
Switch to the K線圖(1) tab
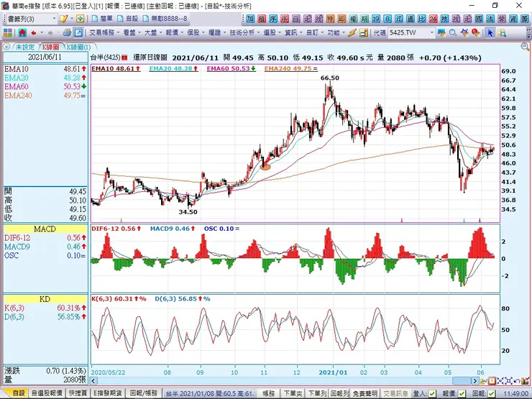pyautogui.click(x=78, y=47)
